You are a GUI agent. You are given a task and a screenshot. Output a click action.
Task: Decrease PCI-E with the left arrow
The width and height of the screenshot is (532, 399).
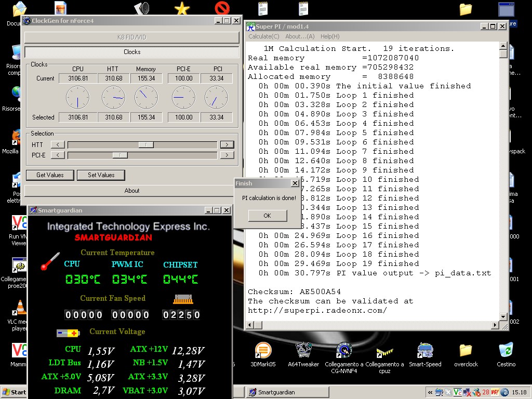click(58, 155)
